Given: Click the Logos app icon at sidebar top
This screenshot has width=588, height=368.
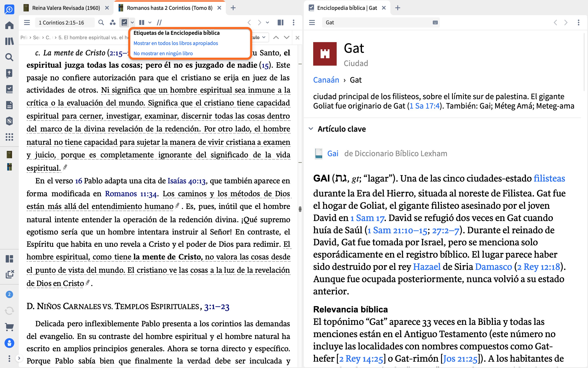Looking at the screenshot, I should pos(9,9).
